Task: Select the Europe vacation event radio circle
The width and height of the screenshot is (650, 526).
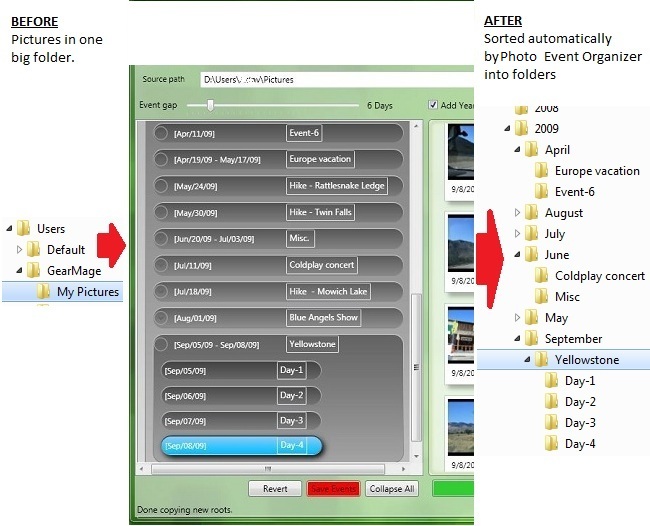Action: pos(160,160)
